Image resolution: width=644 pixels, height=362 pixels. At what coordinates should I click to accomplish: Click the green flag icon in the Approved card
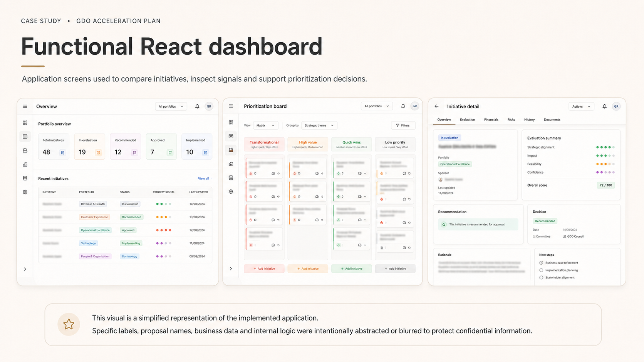pyautogui.click(x=170, y=153)
